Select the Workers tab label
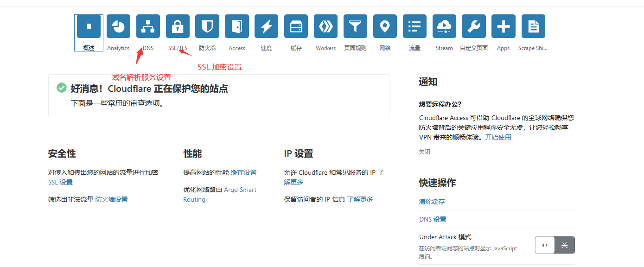This screenshot has height=267, width=644. pos(325,48)
